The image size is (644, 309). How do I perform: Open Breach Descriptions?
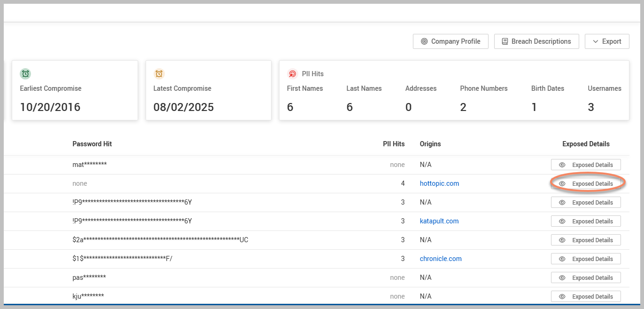536,41
